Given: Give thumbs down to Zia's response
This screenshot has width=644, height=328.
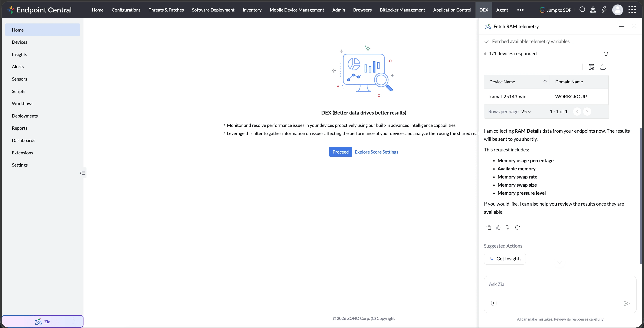Looking at the screenshot, I should coord(508,227).
